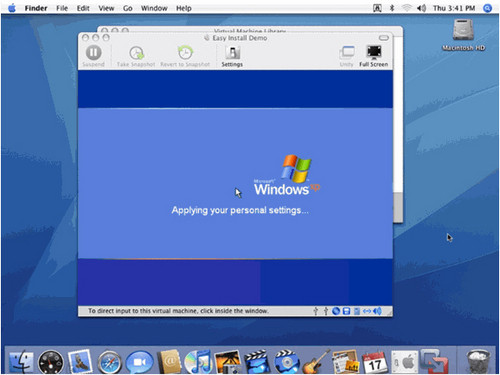The height and width of the screenshot is (375, 500).
Task: Open the volume control in menu bar
Action: 421,8
